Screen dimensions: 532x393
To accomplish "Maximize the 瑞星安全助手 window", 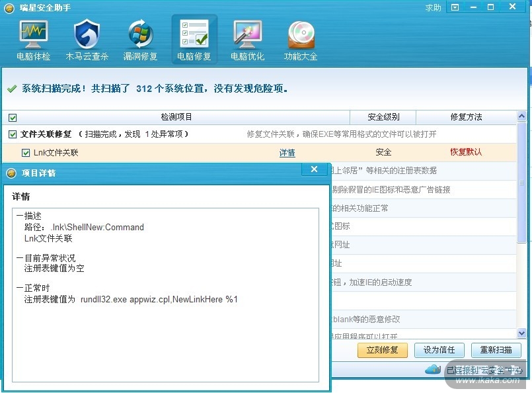I will click(490, 7).
